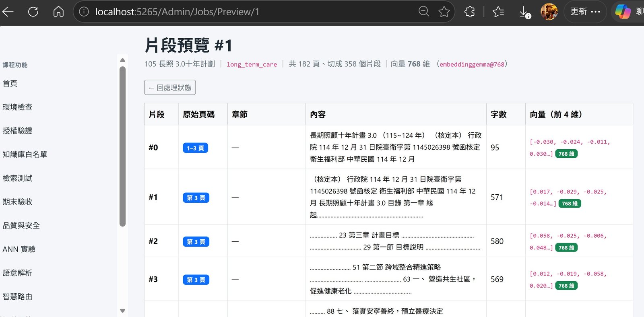The height and width of the screenshot is (317, 644).
Task: Click the 課程功能 sidebar section label
Action: (15, 65)
